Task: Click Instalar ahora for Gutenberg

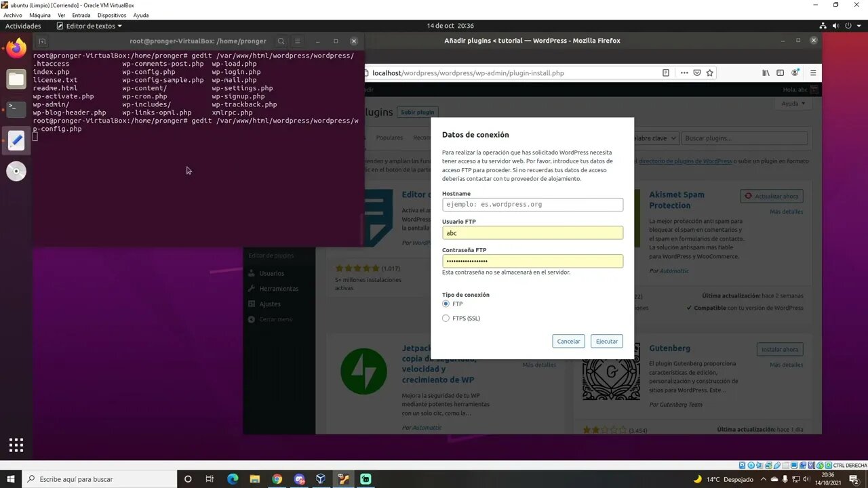Action: 780,350
